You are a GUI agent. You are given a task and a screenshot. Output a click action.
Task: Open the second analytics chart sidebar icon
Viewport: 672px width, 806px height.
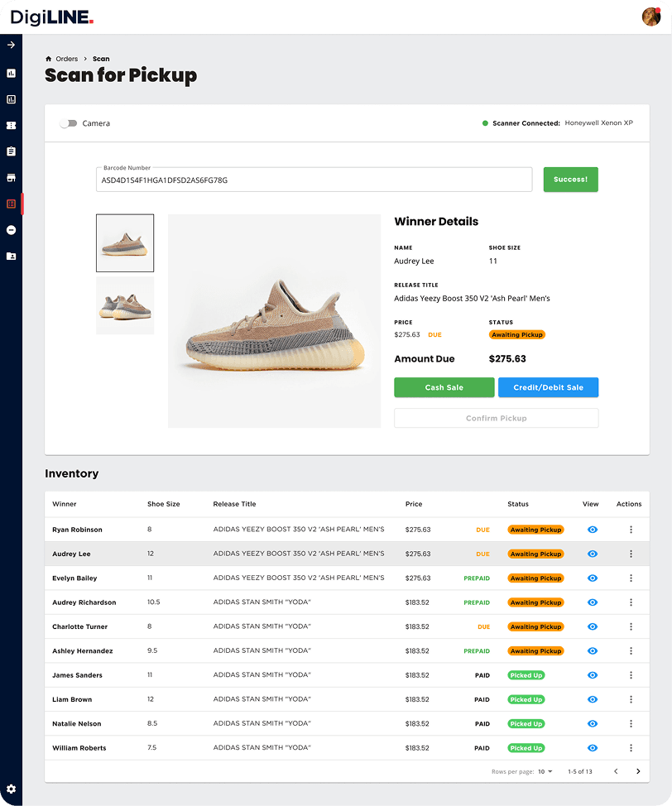11,99
